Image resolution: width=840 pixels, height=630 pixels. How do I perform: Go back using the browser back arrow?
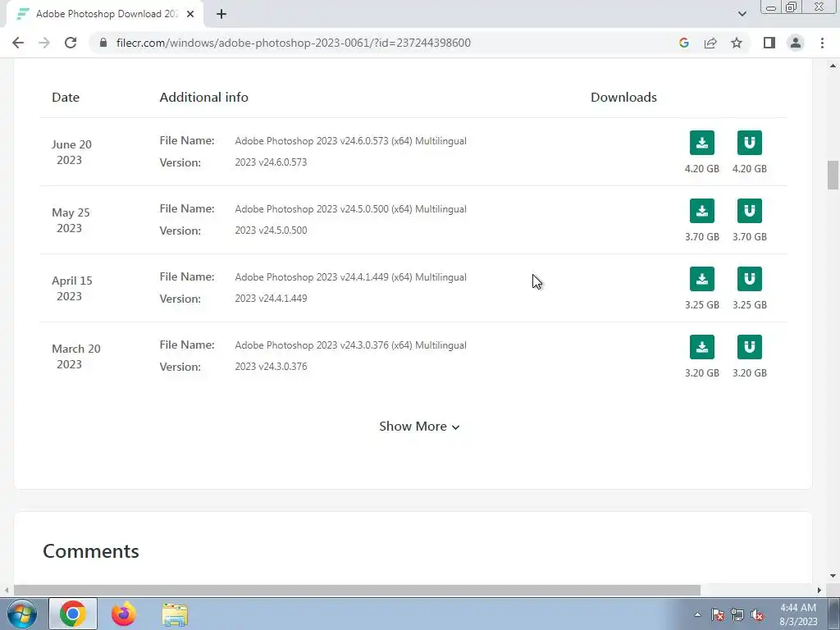pos(18,43)
